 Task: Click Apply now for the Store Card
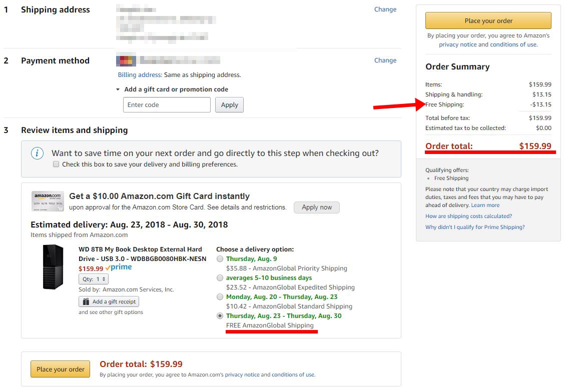click(316, 207)
